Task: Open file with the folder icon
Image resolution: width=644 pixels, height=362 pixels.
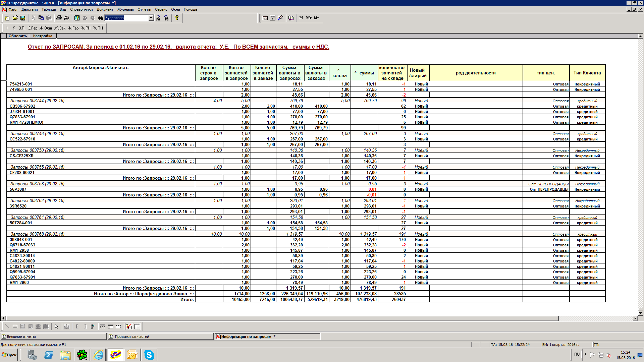Action: 15,18
